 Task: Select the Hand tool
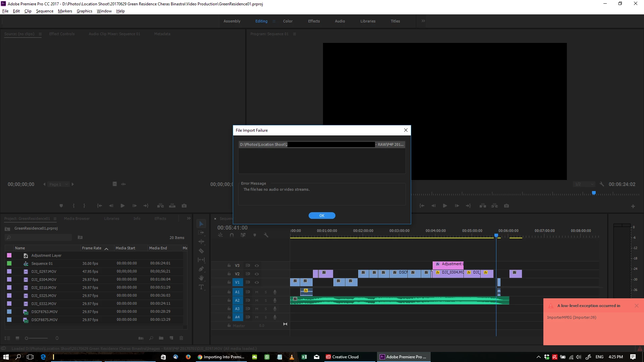click(x=201, y=278)
